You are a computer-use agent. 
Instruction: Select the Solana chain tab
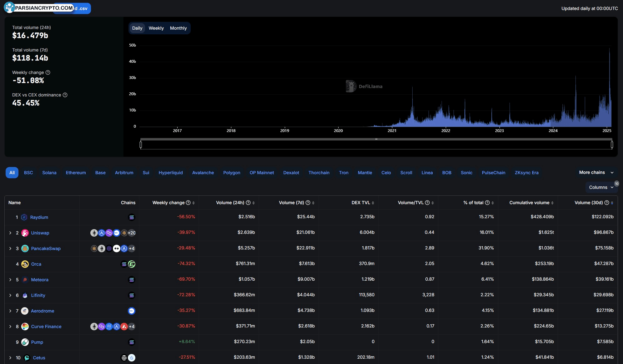pos(49,173)
